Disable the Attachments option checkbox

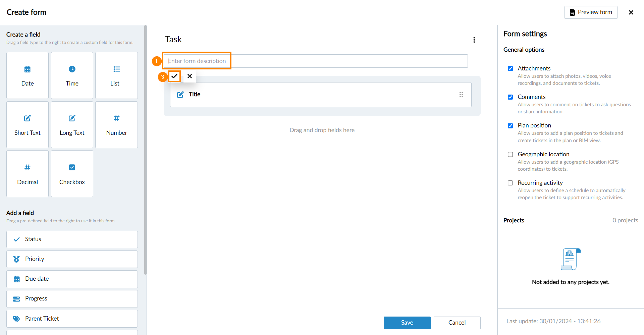[510, 69]
